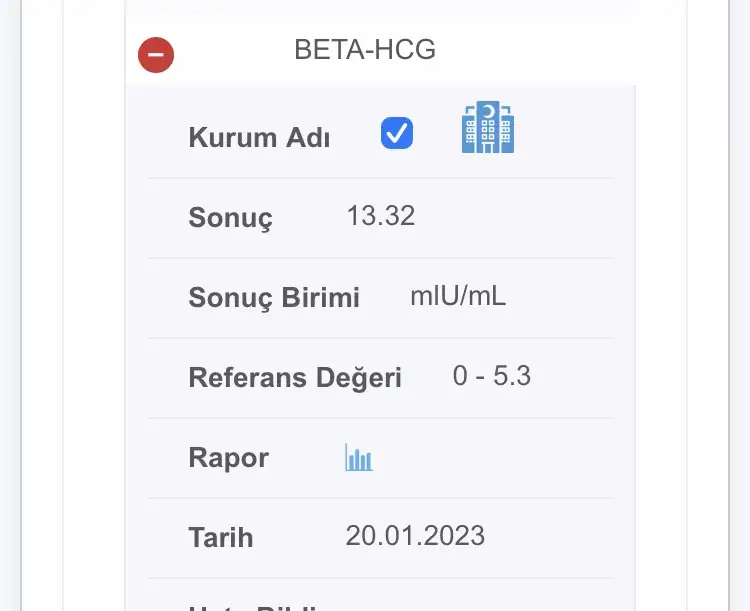The width and height of the screenshot is (750, 611).
Task: Collapse the BETA-HCG section with red minus
Action: 156,55
